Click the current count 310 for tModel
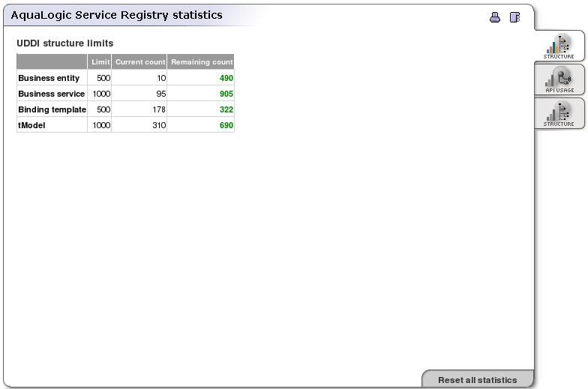588x389 pixels. point(159,125)
